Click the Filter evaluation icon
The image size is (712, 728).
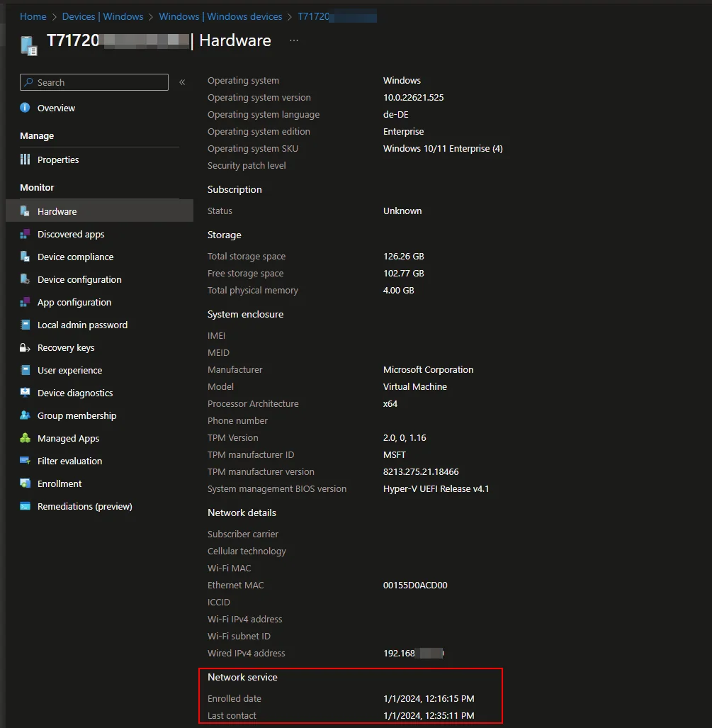25,461
